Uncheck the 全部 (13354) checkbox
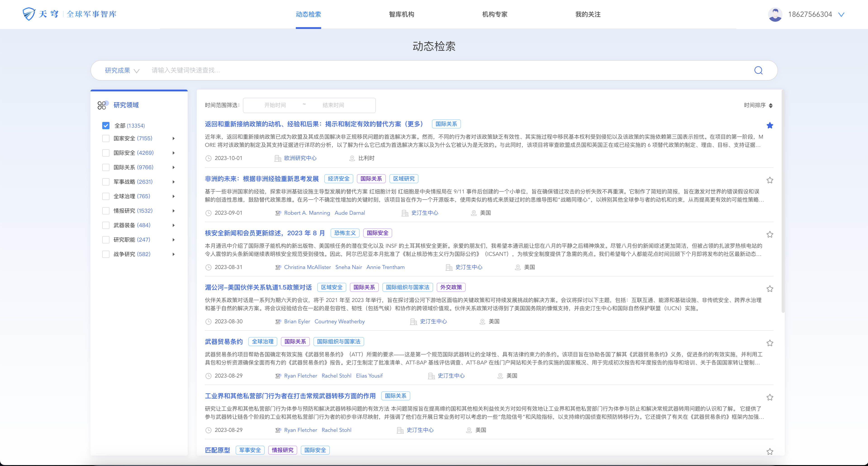 (106, 126)
